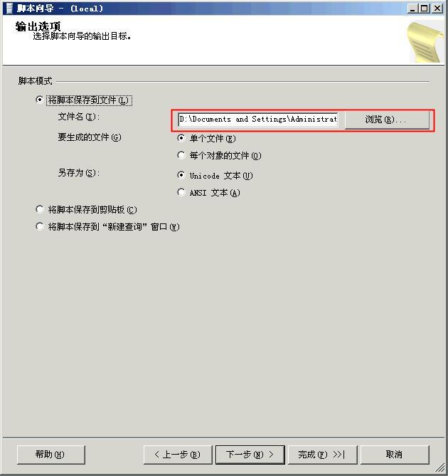Maximize the script wizard window
The height and width of the screenshot is (476, 448).
point(425,9)
